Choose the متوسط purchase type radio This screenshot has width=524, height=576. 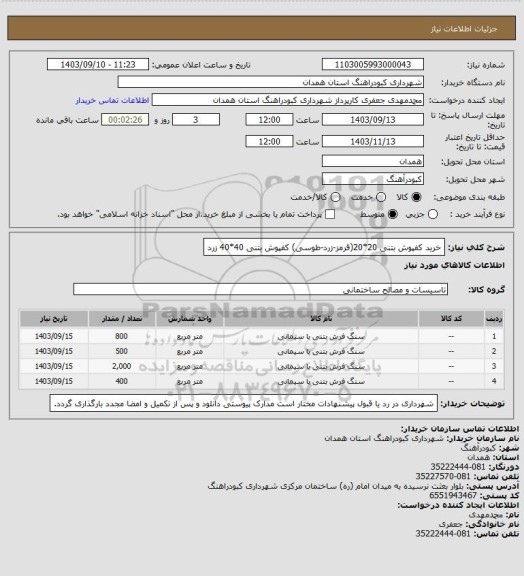[x=392, y=215]
